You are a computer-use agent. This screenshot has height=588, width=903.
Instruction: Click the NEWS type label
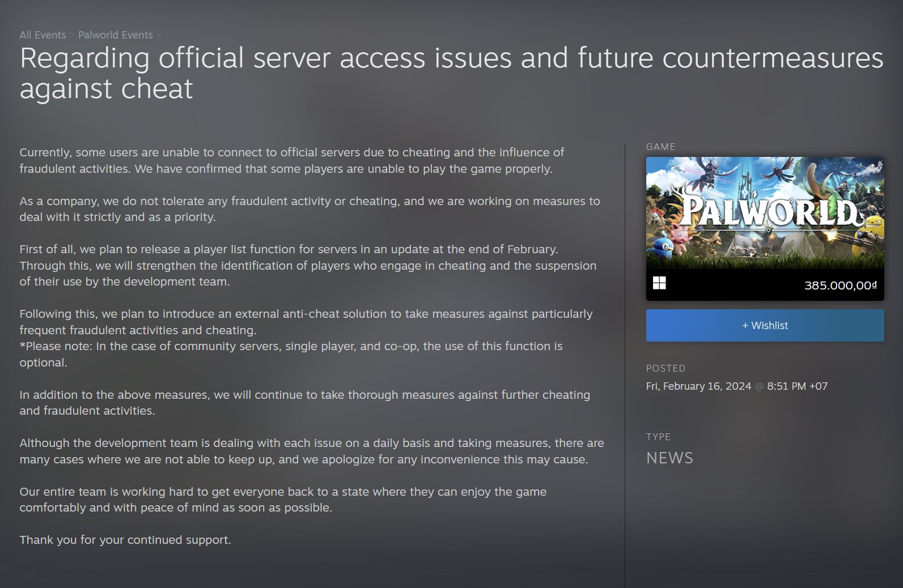click(669, 458)
